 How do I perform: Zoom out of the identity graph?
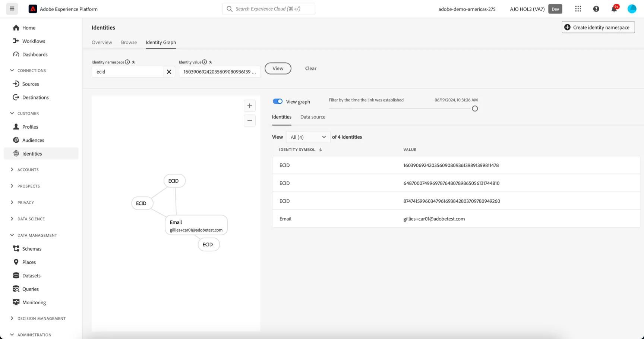[250, 120]
